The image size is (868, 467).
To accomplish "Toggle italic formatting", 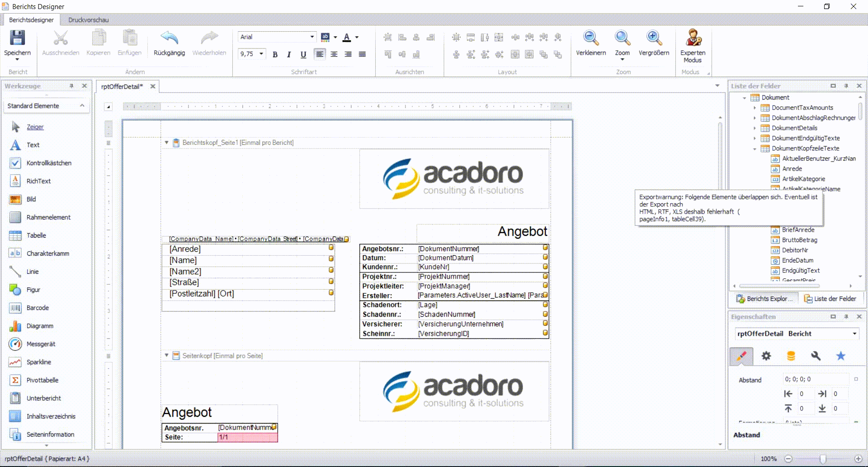I will tap(289, 54).
